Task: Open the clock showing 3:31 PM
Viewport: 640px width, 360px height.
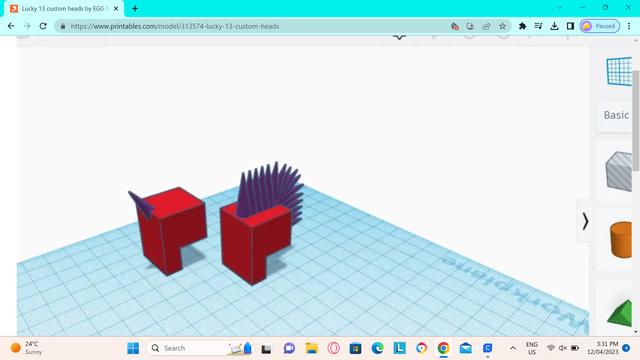Action: click(x=603, y=348)
